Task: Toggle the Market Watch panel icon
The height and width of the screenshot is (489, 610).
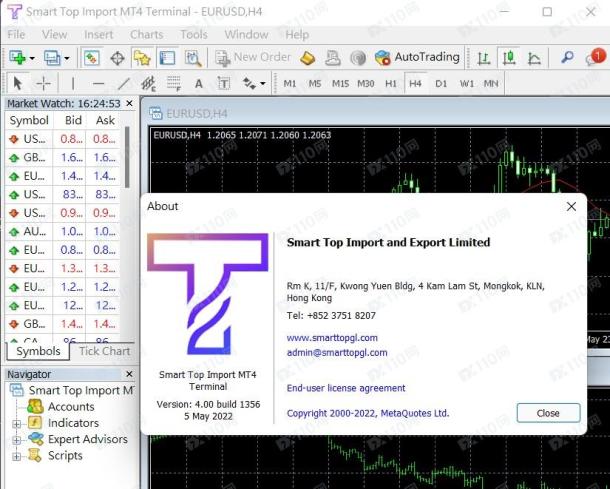Action: (92, 58)
